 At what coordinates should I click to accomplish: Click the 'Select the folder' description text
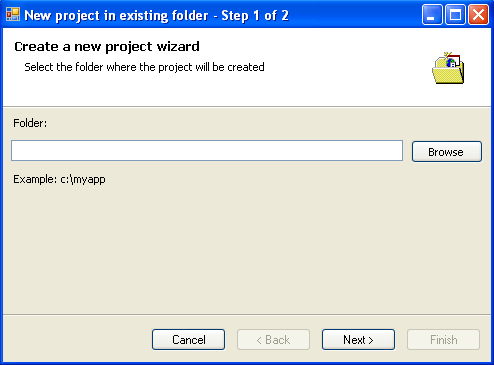pos(144,67)
